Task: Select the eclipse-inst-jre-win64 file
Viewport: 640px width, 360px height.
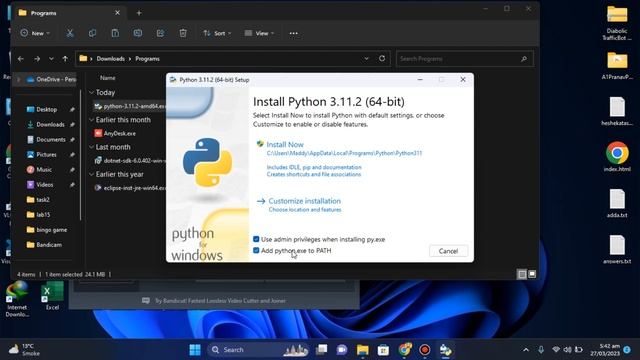Action: click(x=129, y=188)
